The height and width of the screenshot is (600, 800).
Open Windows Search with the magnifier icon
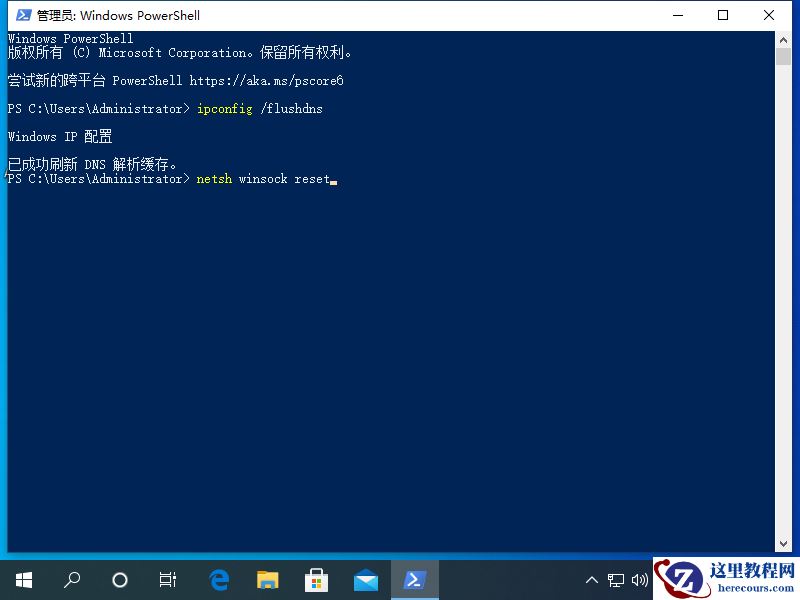click(x=70, y=580)
